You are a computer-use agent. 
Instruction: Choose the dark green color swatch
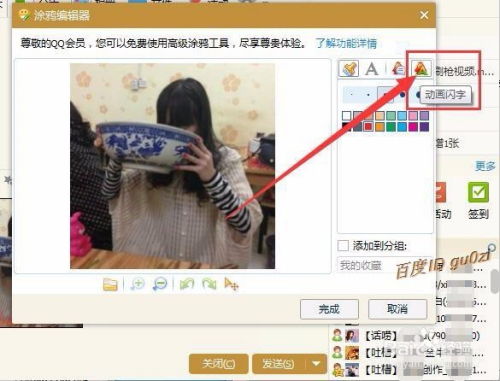tap(391, 127)
